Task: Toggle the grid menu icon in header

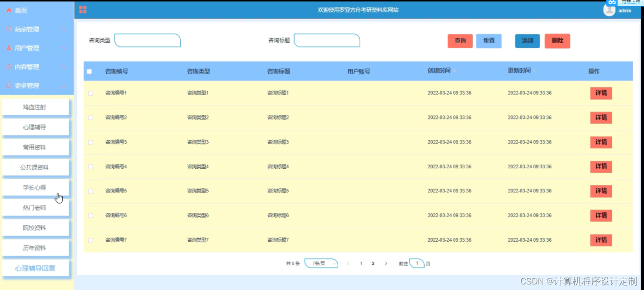Action: click(83, 10)
